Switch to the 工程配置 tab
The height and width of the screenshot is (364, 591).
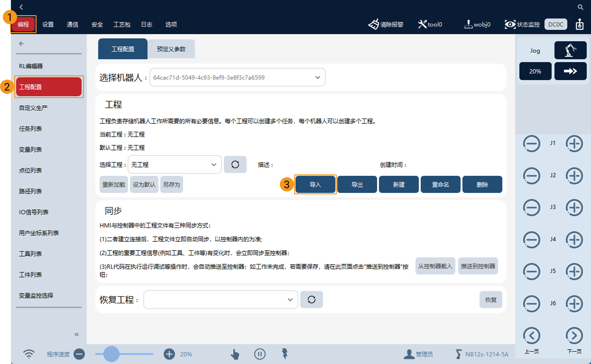point(123,49)
